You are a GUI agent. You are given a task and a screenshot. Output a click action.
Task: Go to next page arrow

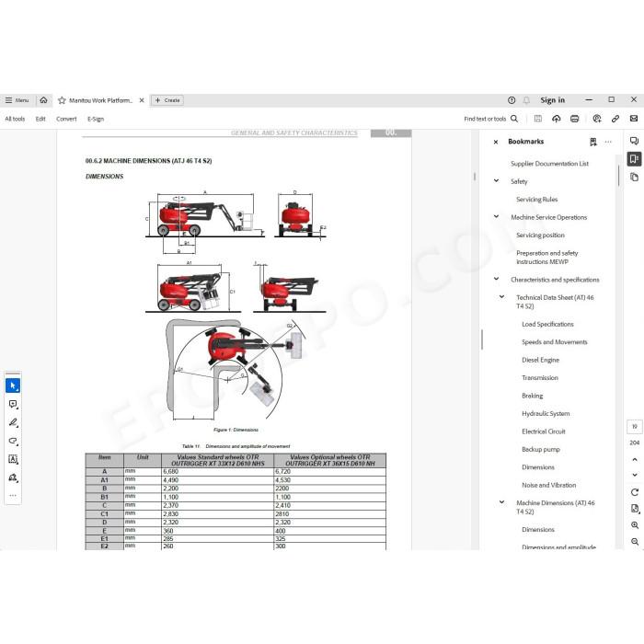point(635,475)
